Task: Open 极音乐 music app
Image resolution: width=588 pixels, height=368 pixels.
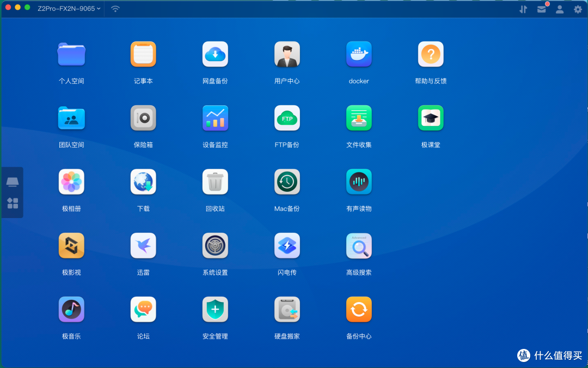Action: point(71,309)
